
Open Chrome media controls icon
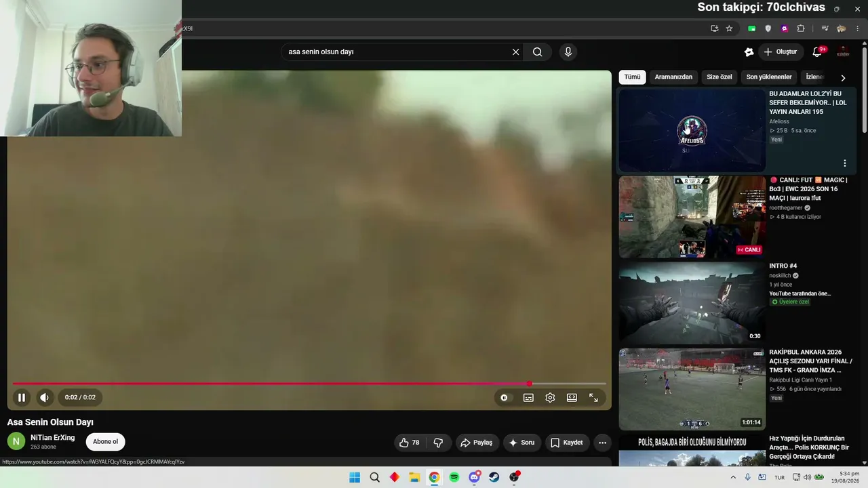click(x=825, y=28)
